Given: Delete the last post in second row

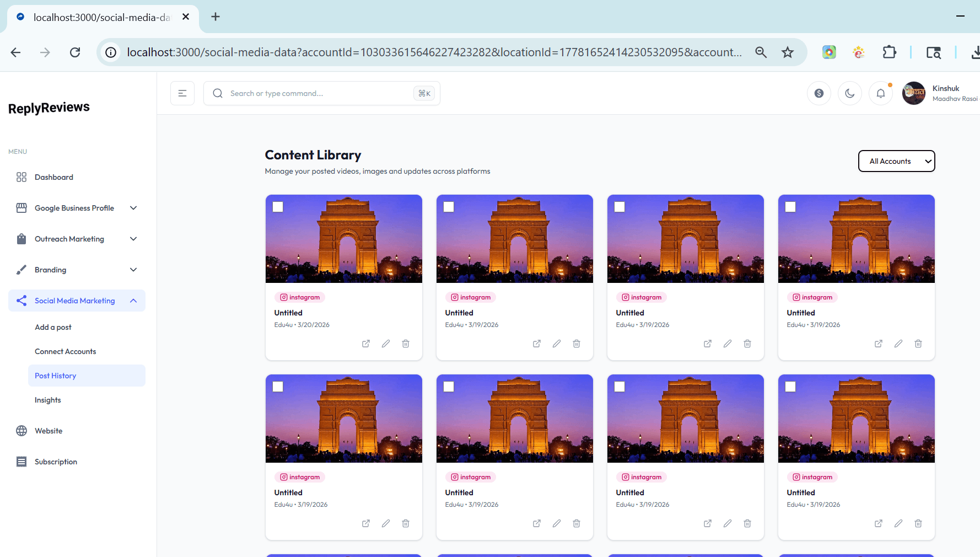Looking at the screenshot, I should pos(918,523).
